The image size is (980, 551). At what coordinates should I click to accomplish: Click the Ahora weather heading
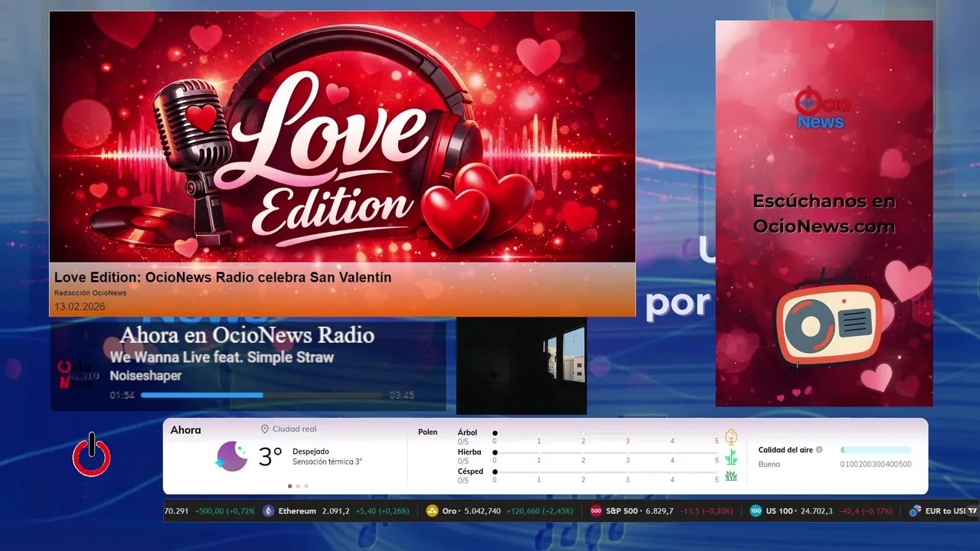(x=186, y=430)
